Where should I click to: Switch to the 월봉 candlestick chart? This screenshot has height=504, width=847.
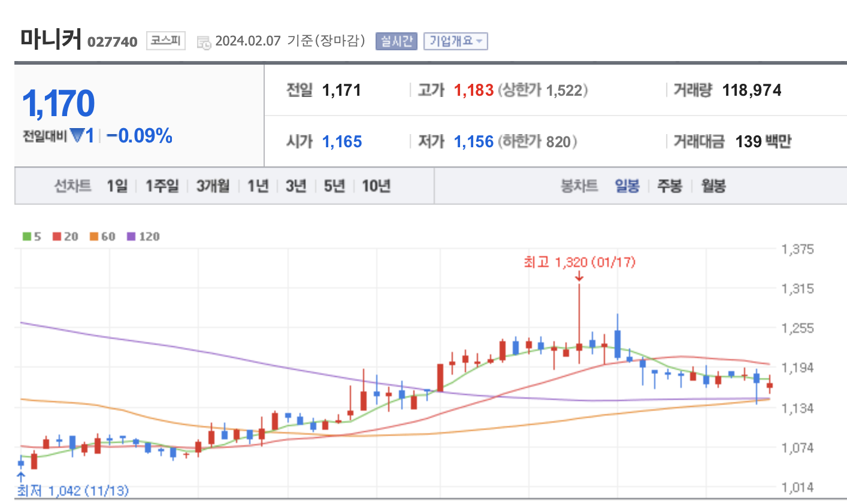(x=713, y=186)
